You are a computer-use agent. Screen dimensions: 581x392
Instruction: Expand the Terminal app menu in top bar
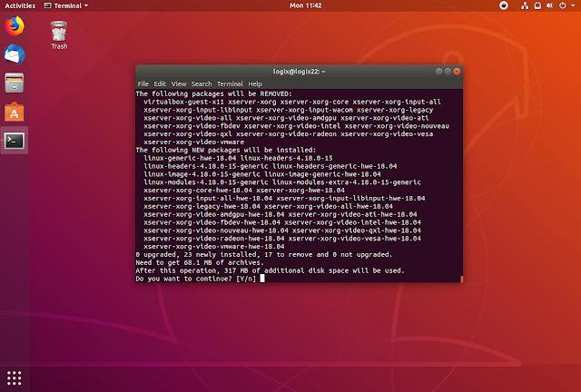64,5
